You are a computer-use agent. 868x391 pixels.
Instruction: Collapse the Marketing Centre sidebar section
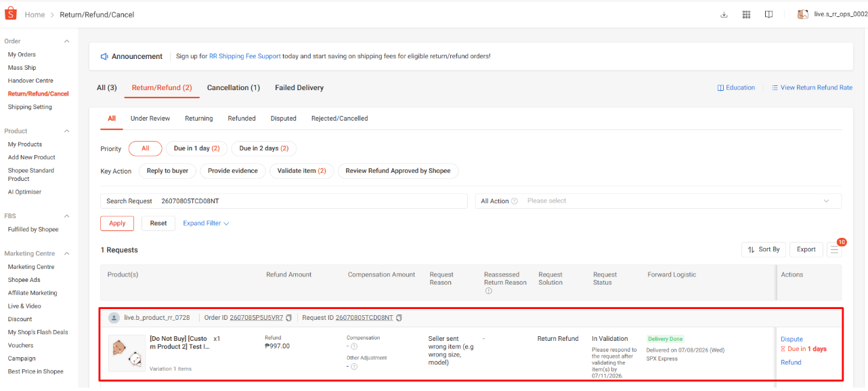[x=66, y=253]
